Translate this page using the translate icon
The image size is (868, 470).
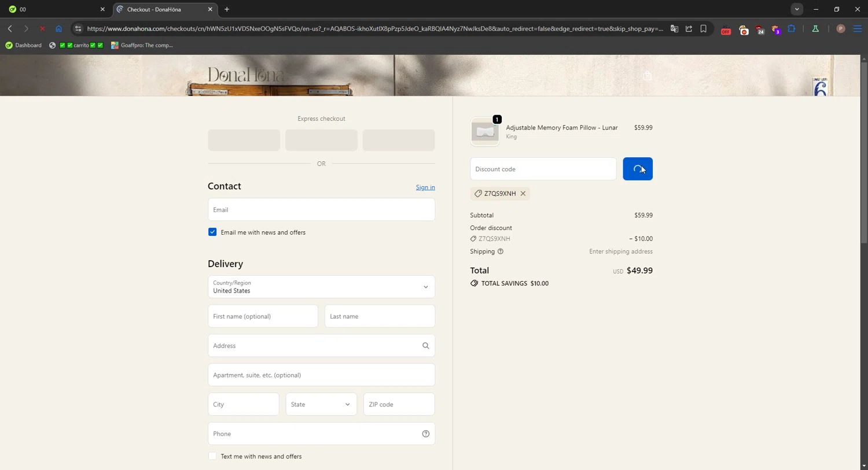tap(674, 28)
